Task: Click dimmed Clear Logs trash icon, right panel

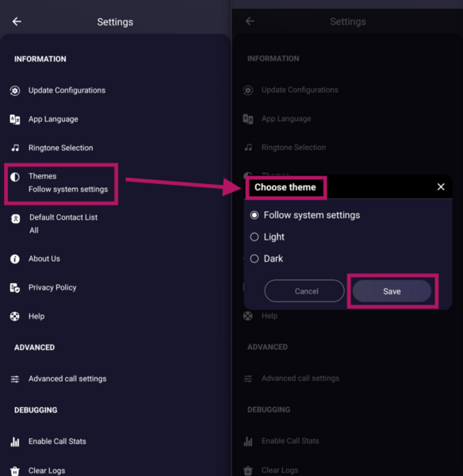Action: [x=248, y=470]
